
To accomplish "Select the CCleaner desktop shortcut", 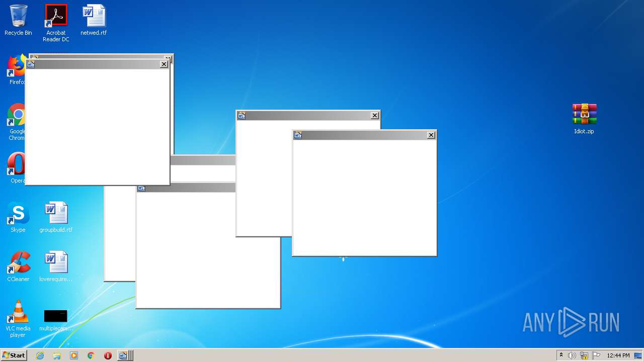I will [x=18, y=266].
